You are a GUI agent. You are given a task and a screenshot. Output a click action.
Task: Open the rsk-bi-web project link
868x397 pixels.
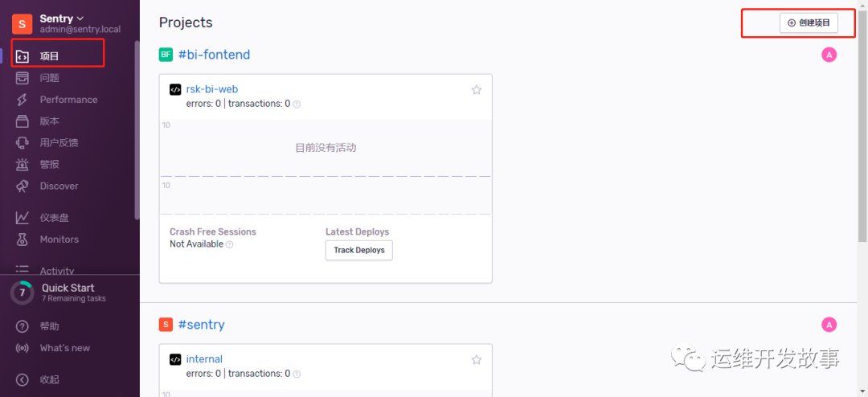(x=211, y=89)
